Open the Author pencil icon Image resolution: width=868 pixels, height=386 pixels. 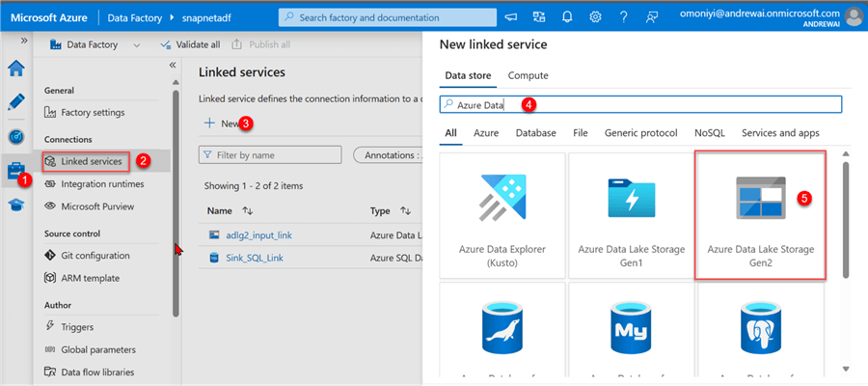[15, 101]
